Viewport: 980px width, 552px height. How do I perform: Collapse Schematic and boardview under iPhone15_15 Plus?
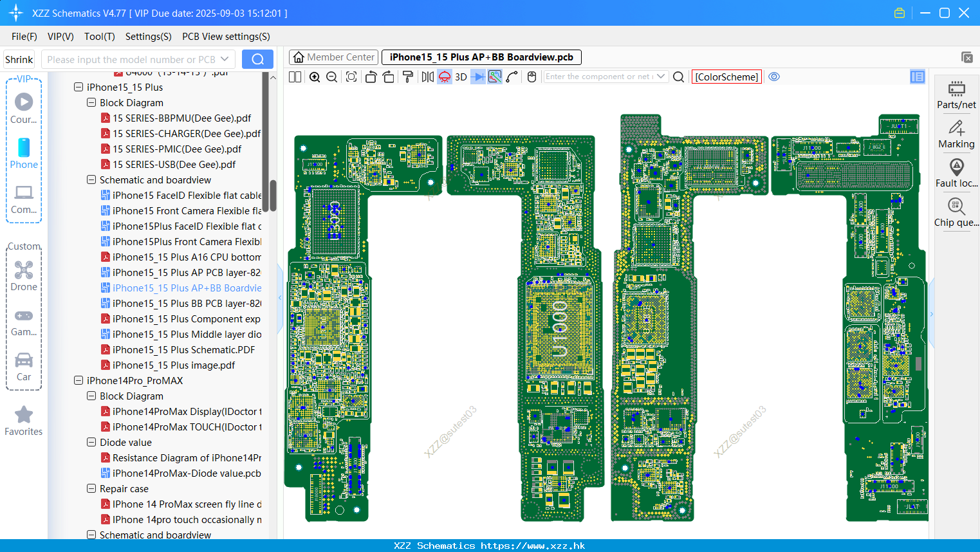click(91, 179)
